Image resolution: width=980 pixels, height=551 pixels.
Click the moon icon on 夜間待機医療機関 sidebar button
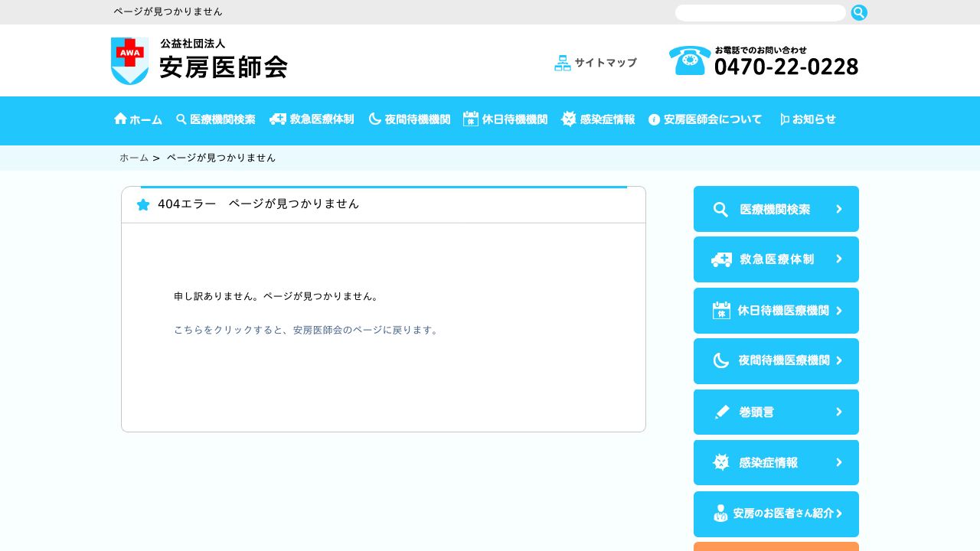tap(720, 360)
